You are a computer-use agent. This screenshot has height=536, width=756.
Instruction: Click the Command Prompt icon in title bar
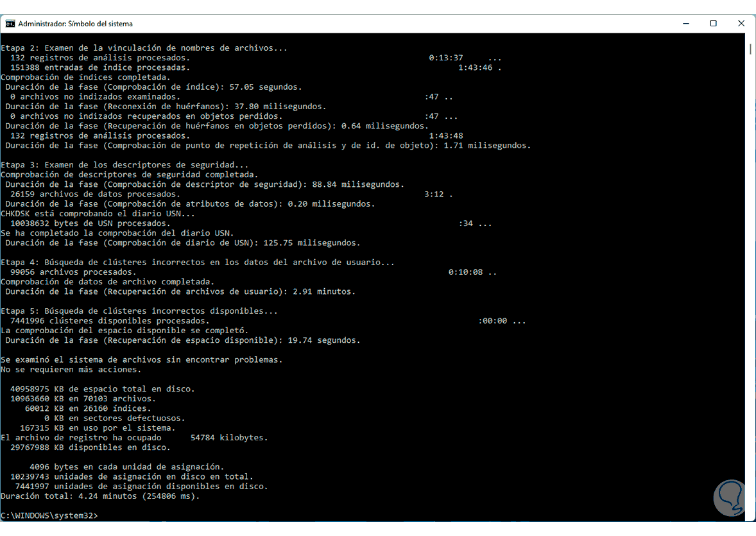click(10, 24)
